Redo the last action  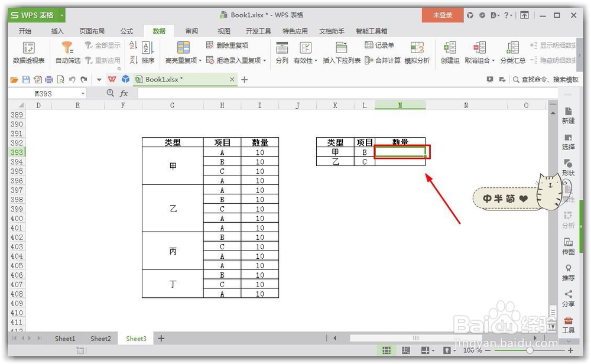click(84, 80)
